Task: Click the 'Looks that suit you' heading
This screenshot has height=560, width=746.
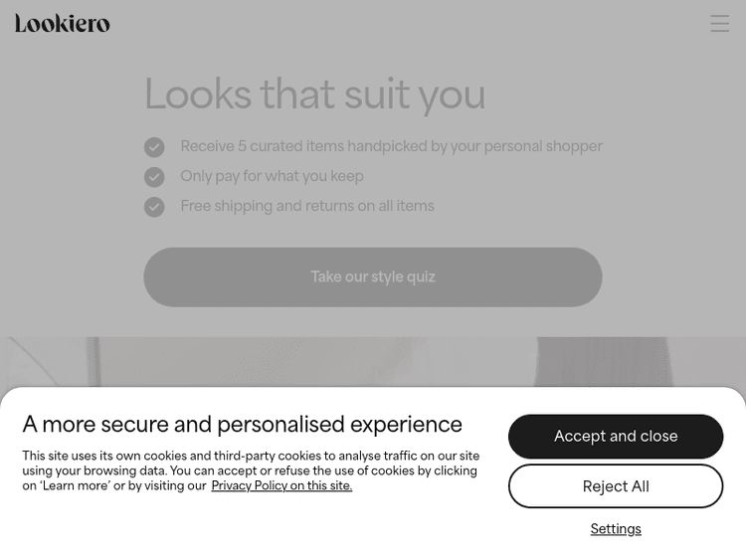Action: click(314, 95)
